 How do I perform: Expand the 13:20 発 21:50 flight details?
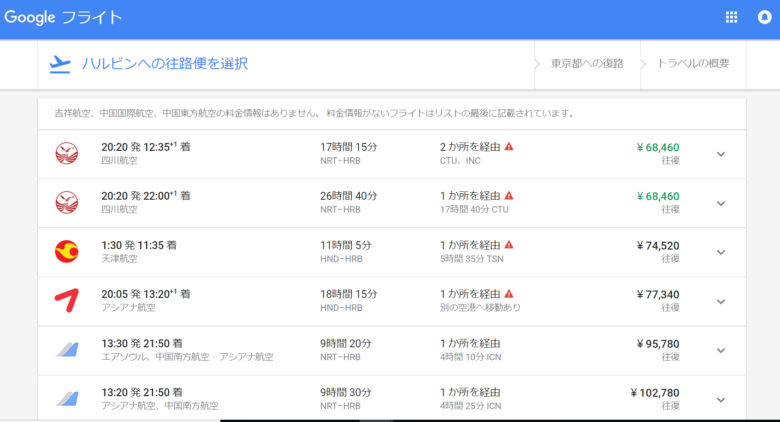(721, 400)
